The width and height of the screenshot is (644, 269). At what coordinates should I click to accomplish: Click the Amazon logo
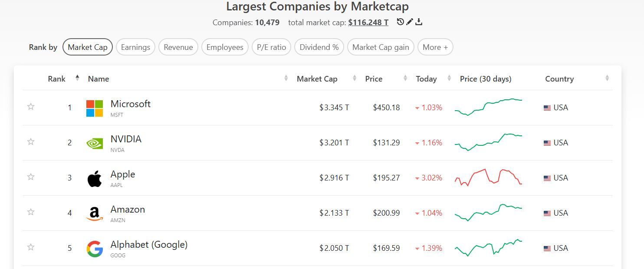[x=95, y=213]
